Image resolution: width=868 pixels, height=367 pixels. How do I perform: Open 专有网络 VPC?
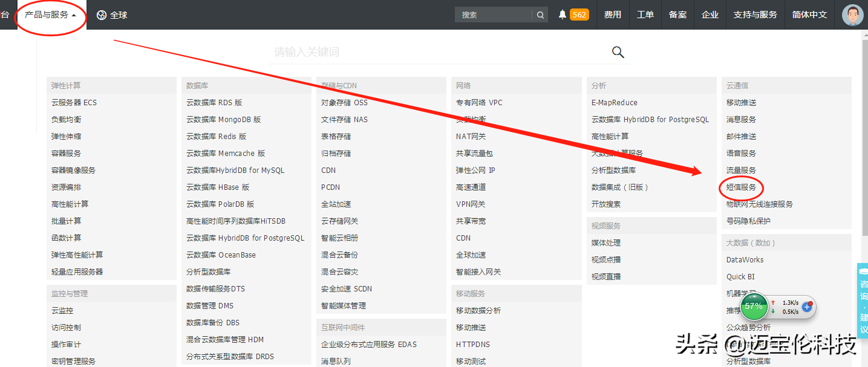point(479,103)
